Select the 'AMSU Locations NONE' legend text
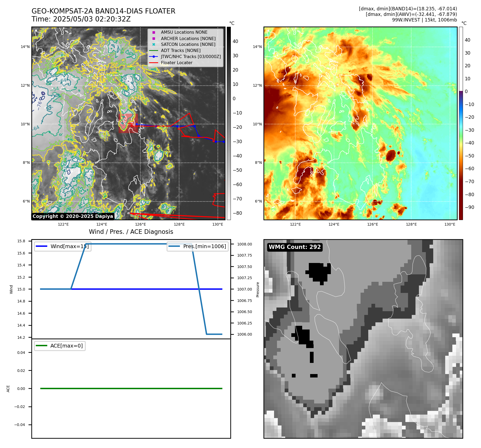This screenshot has width=481, height=448. (x=184, y=32)
